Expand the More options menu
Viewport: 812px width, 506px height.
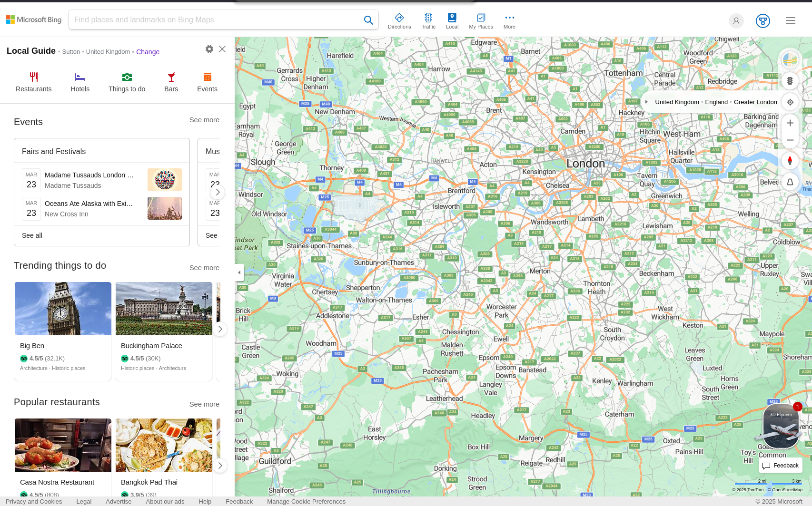[x=509, y=21]
